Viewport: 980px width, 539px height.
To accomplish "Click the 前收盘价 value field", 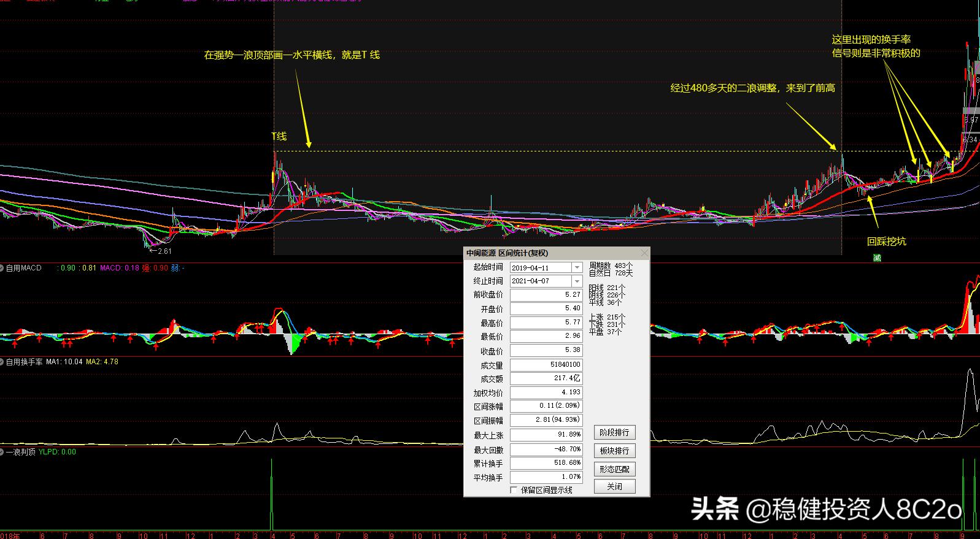I will pos(546,295).
